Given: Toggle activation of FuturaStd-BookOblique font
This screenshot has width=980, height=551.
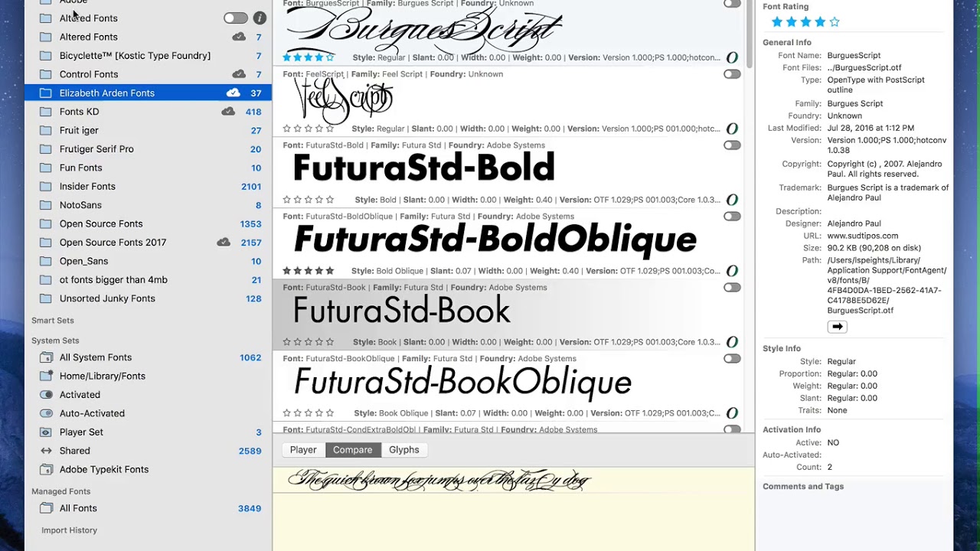Looking at the screenshot, I should click(x=732, y=359).
